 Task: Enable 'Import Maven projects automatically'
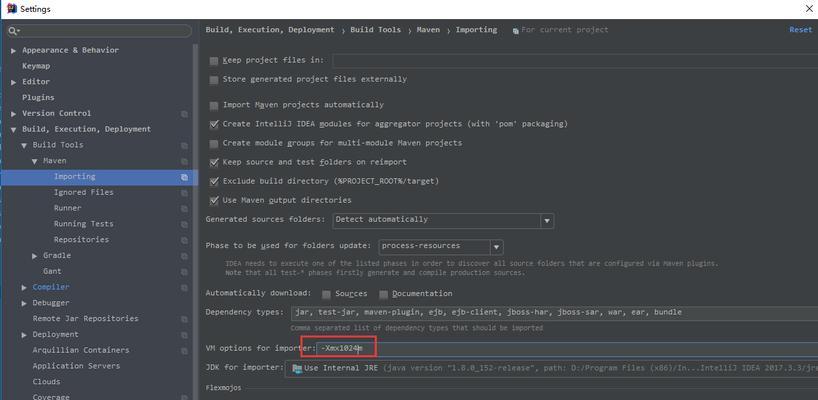click(x=214, y=105)
